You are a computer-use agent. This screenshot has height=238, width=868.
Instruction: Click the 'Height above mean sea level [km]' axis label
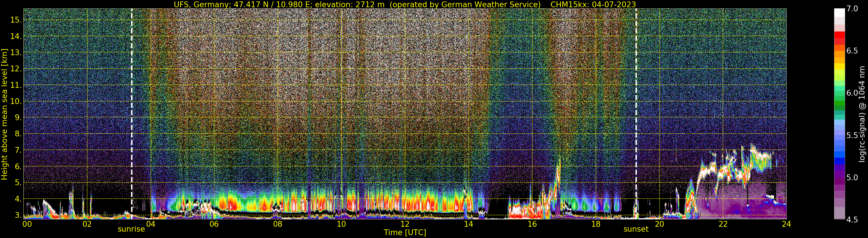(x=4, y=114)
